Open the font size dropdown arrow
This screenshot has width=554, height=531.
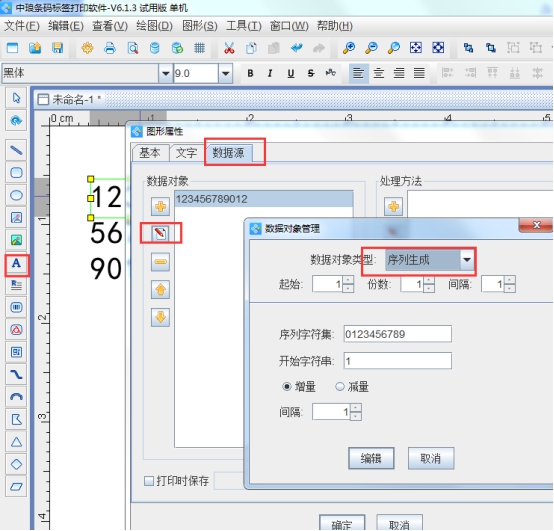[225, 73]
